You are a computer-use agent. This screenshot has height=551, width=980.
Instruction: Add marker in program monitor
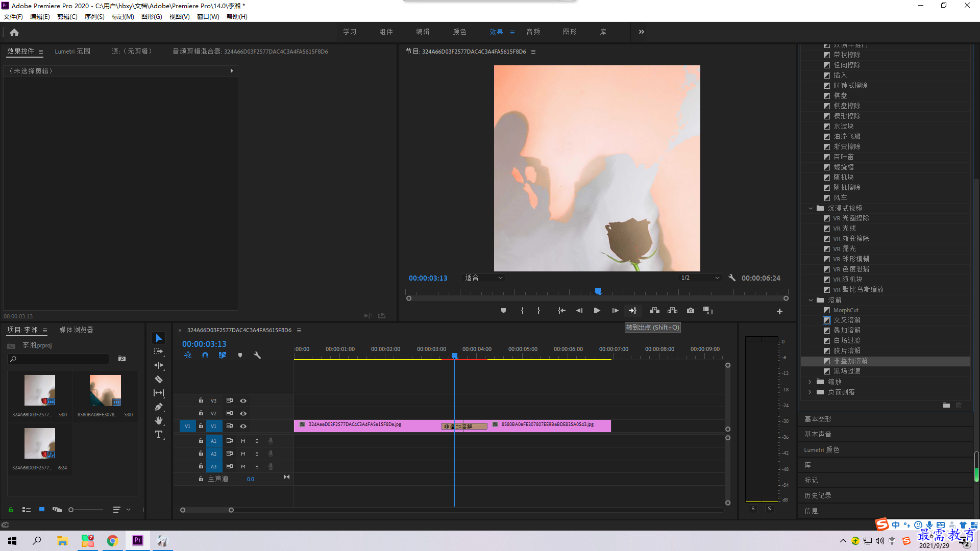[503, 311]
